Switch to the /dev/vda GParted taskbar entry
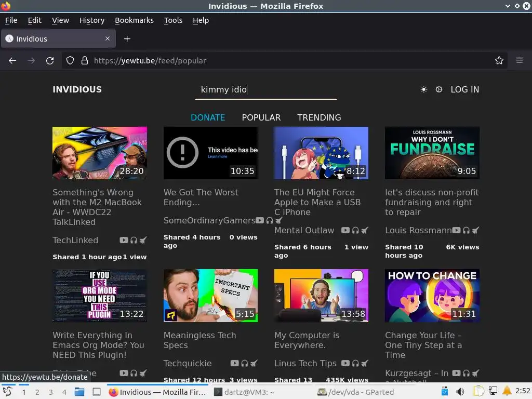 (356, 392)
